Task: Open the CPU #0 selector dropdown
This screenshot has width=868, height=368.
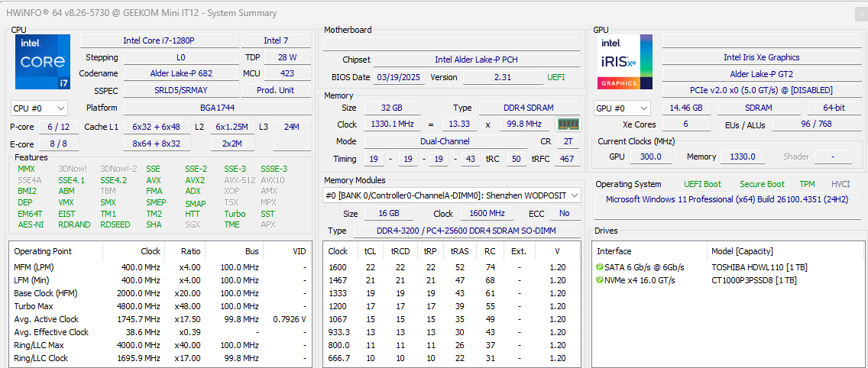Action: (x=39, y=108)
